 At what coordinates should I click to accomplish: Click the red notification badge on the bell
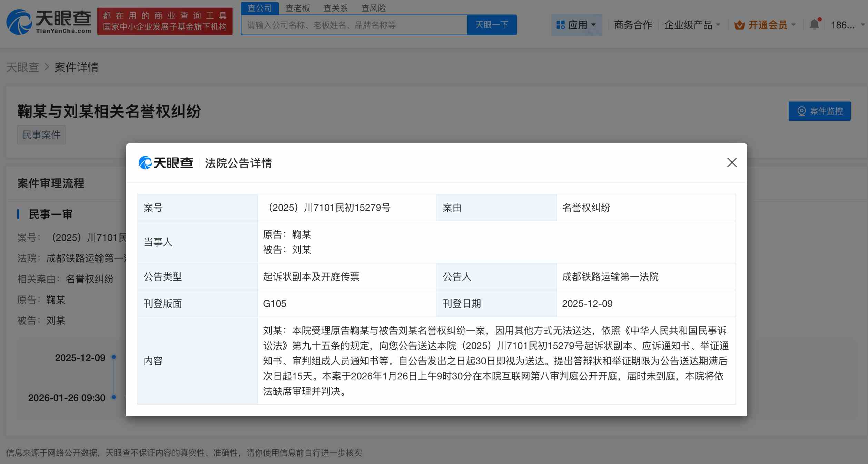click(820, 19)
